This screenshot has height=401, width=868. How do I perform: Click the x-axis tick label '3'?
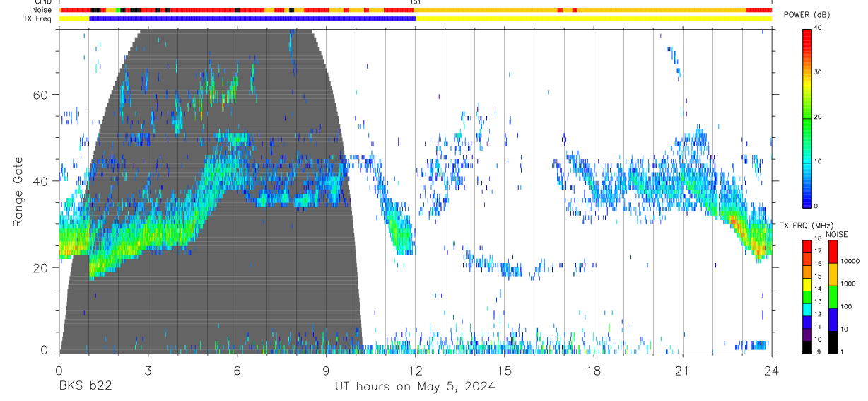coord(148,371)
